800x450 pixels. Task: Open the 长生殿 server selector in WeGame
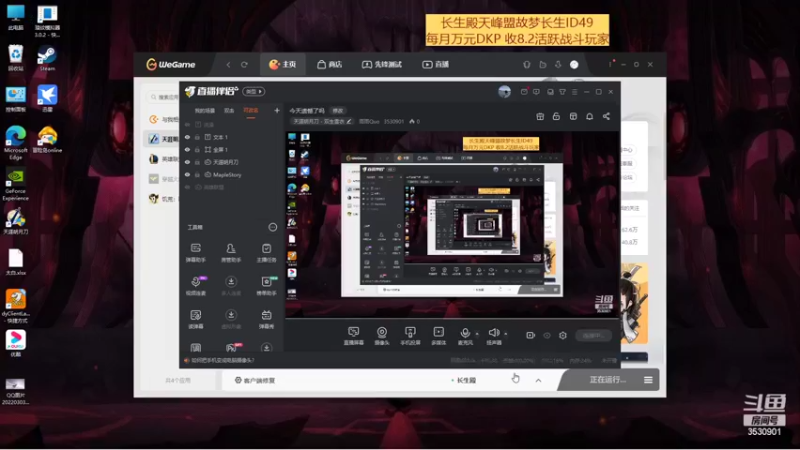pos(464,380)
